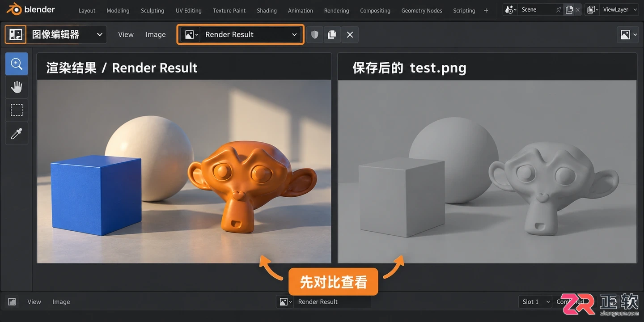Open the Slot 1 dropdown
644x322 pixels.
535,302
